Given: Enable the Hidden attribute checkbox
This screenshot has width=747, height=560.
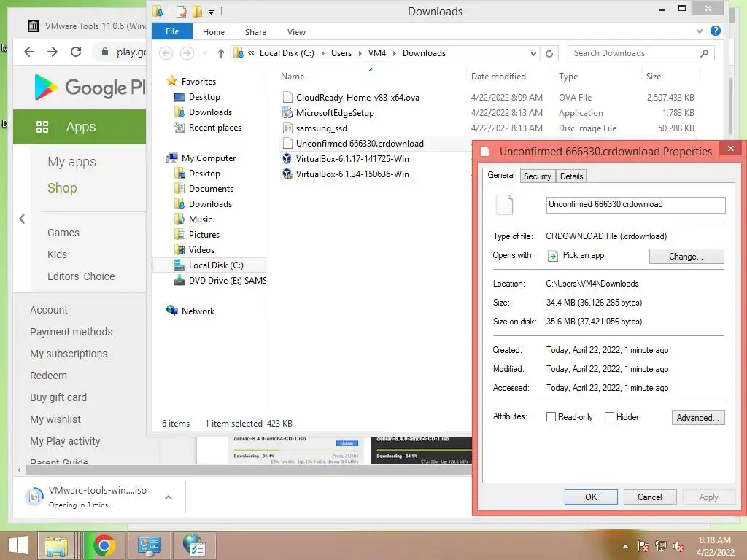Looking at the screenshot, I should pyautogui.click(x=609, y=416).
